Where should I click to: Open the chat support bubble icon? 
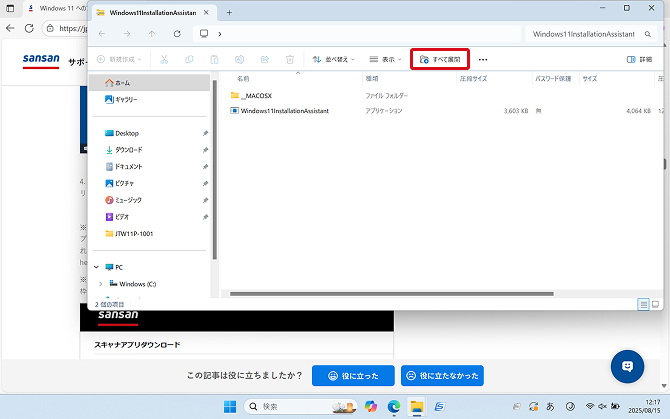(628, 366)
